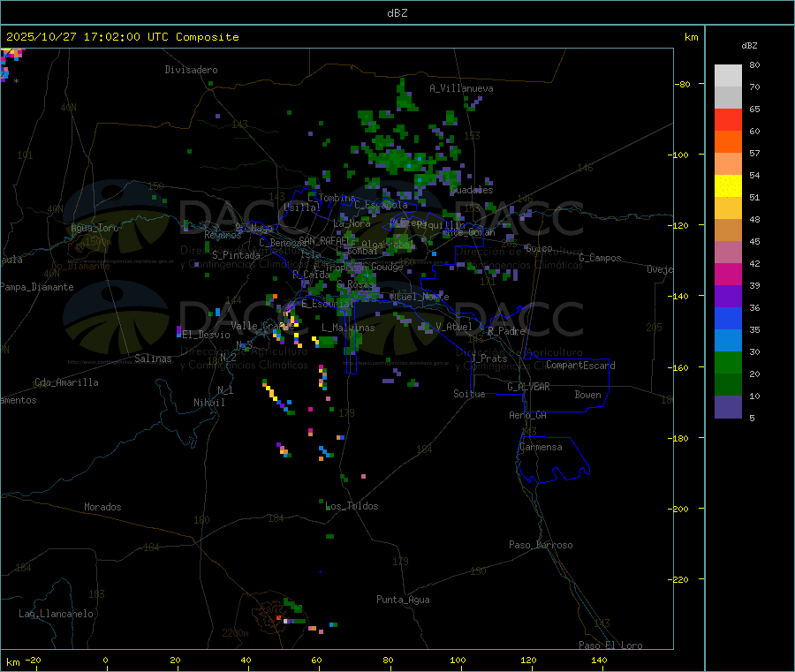Click the Soitue map label
Screen dimensions: 795x672
click(469, 394)
